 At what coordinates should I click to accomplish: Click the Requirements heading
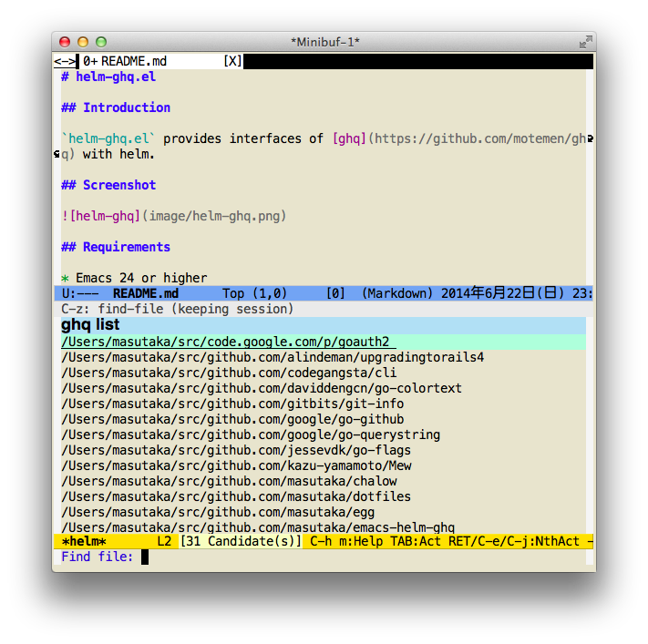pos(116,247)
